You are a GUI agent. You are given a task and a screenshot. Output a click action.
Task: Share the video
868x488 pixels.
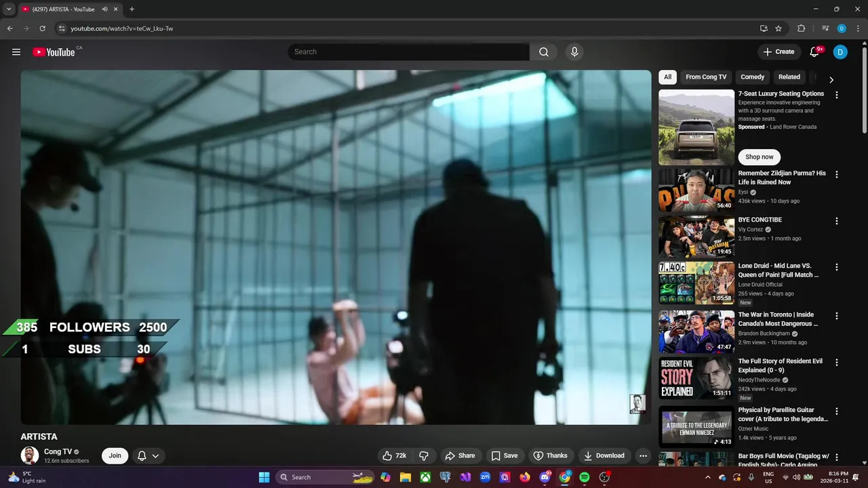[459, 455]
